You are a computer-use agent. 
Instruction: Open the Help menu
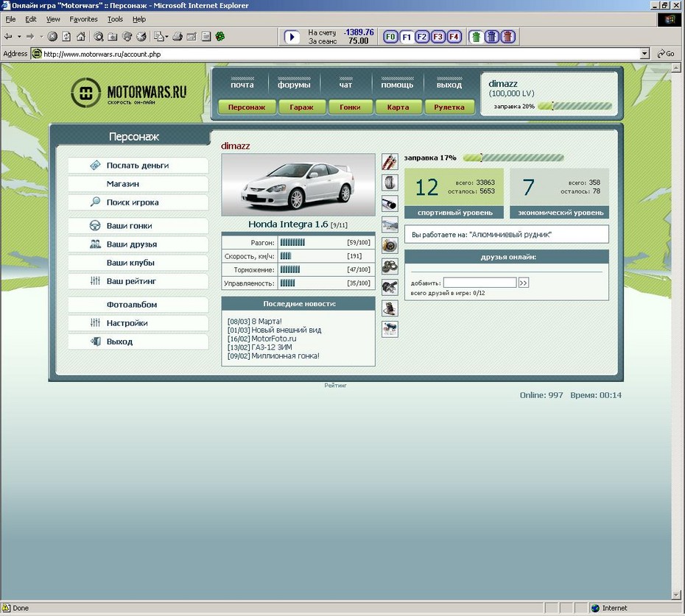click(x=139, y=19)
